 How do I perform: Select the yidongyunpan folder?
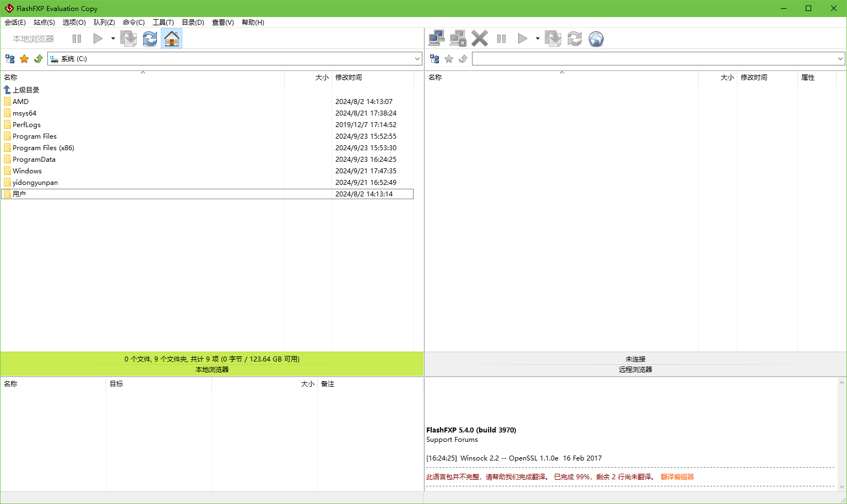point(35,183)
